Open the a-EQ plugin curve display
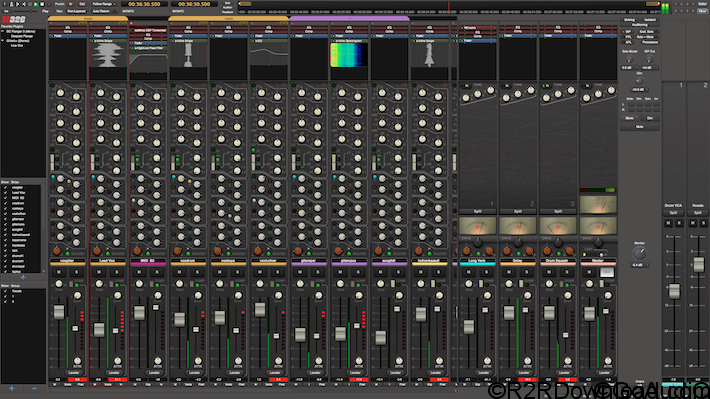Viewport: 710px width, 399px height. point(269,54)
